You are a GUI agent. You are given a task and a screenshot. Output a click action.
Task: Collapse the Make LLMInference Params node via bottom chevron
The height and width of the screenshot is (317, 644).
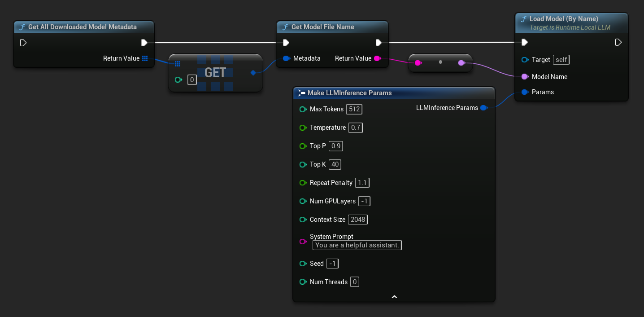(x=394, y=296)
